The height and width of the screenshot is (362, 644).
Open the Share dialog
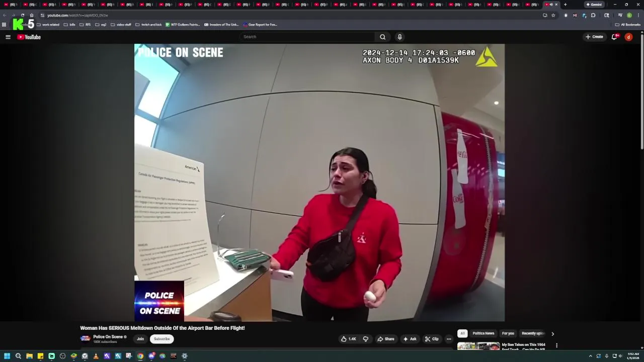click(386, 339)
